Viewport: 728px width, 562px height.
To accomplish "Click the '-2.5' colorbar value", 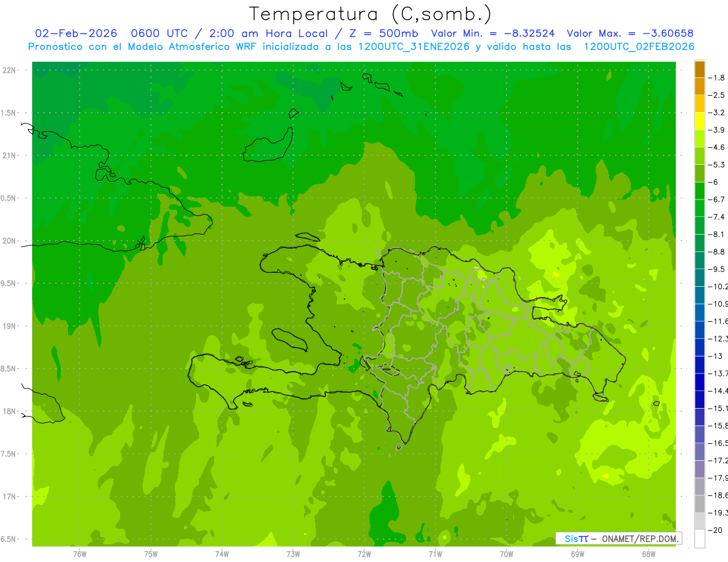I will click(x=716, y=95).
